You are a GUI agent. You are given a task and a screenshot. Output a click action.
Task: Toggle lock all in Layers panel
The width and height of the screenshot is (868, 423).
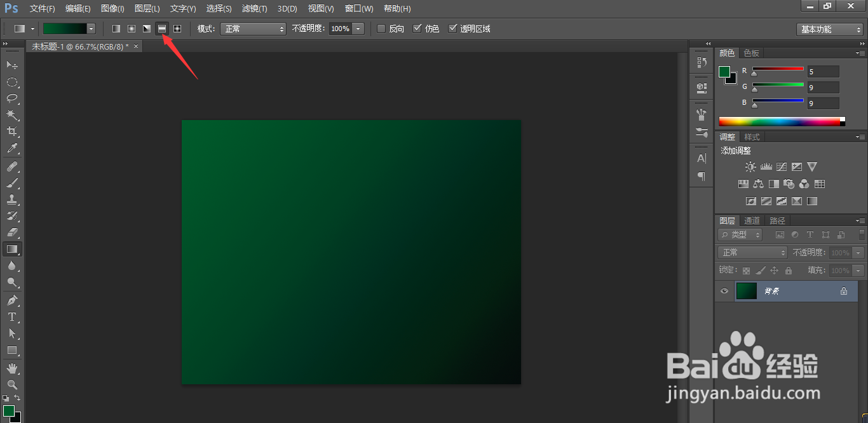(789, 271)
